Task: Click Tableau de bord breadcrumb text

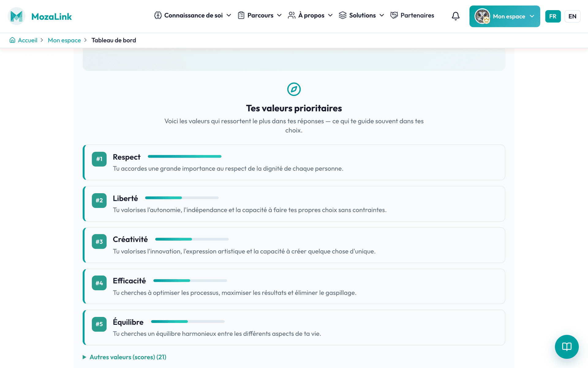Action: [x=114, y=40]
